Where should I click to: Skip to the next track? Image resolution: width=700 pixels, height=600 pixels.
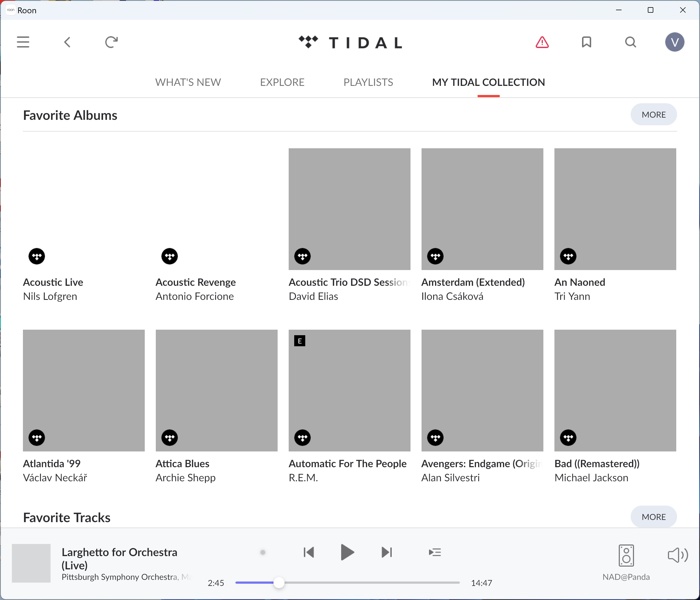pyautogui.click(x=386, y=553)
